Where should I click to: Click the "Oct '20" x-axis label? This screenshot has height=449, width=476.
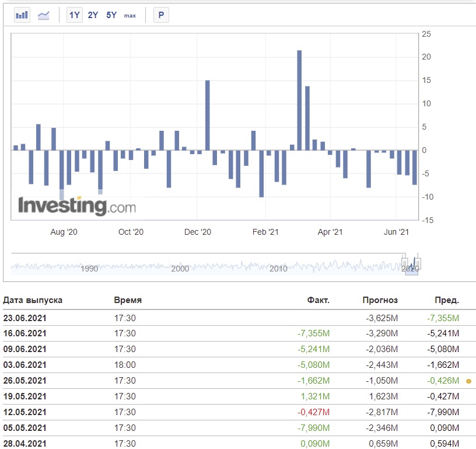click(x=131, y=232)
